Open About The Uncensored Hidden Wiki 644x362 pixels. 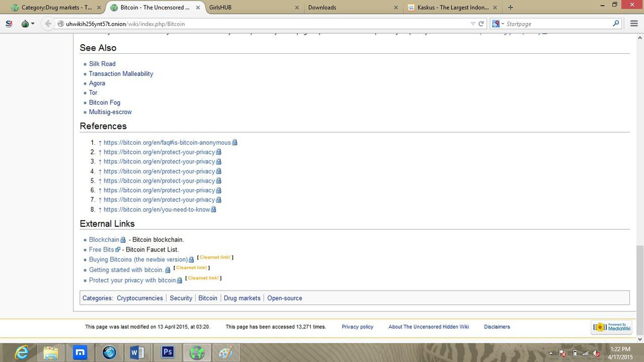(429, 327)
